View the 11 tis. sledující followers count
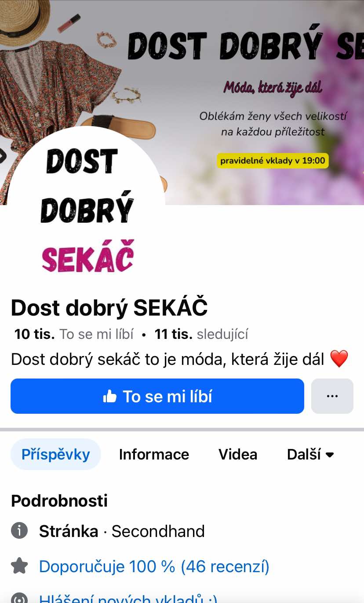The height and width of the screenshot is (603, 364). pos(201,335)
